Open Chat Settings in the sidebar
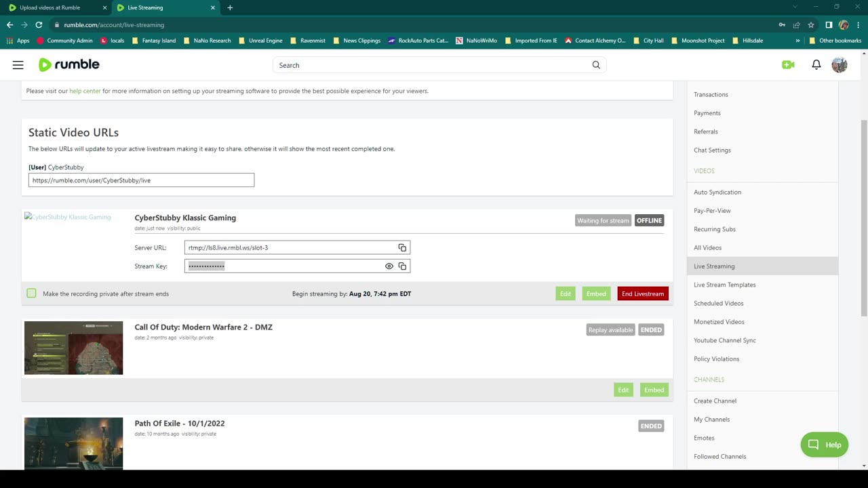The height and width of the screenshot is (488, 868). (x=712, y=150)
